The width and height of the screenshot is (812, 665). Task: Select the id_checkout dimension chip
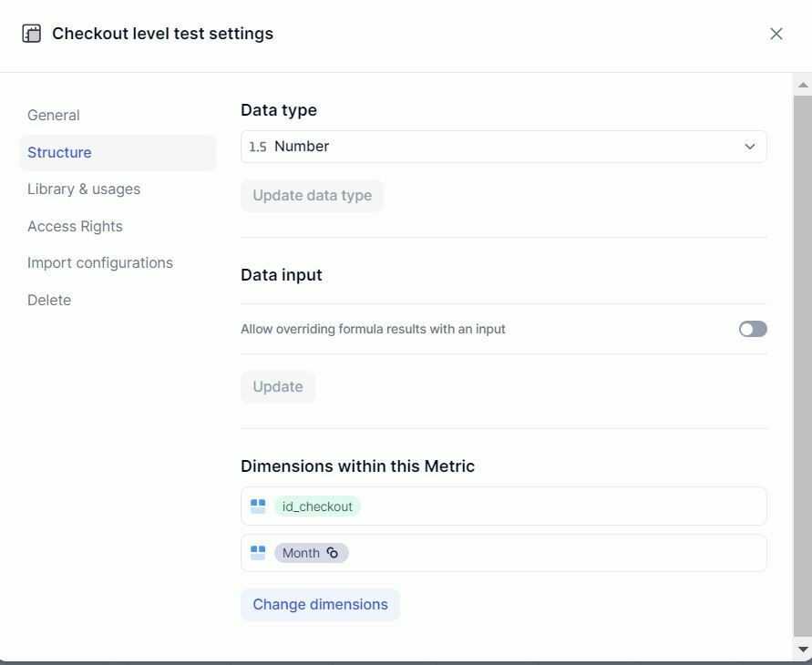317,506
